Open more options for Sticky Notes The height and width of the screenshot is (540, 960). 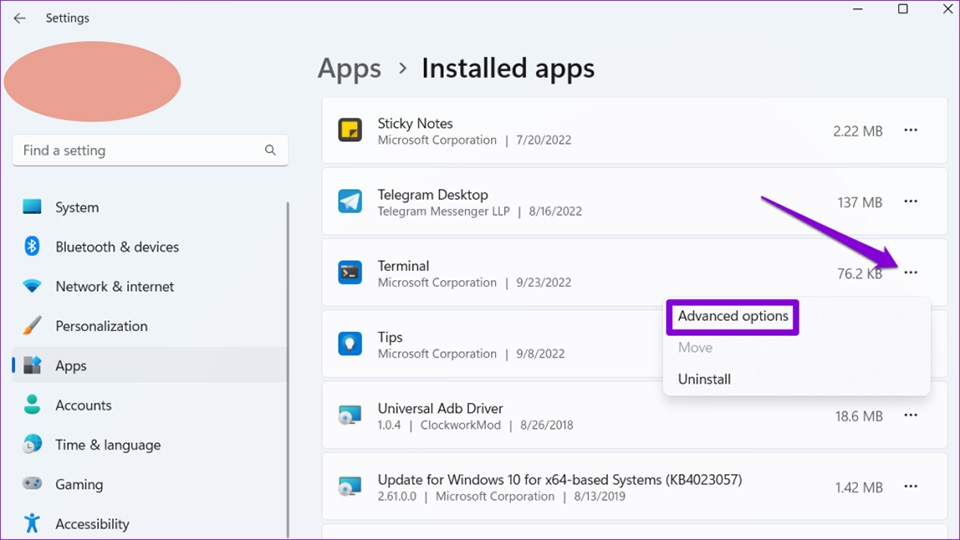coord(910,130)
